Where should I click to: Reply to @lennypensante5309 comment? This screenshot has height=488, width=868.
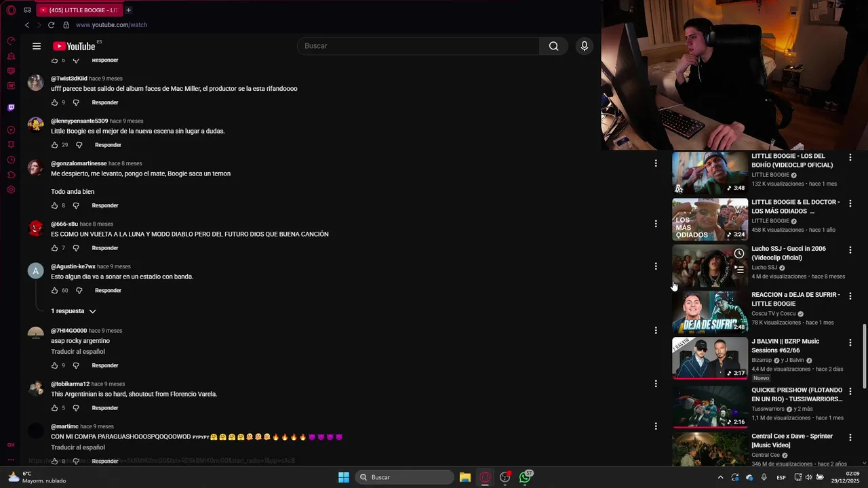(108, 145)
